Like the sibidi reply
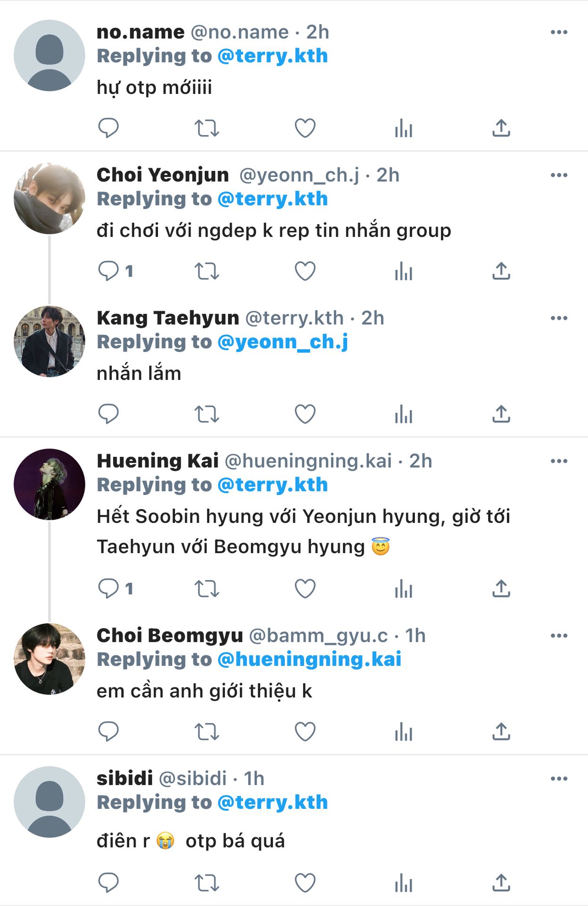 point(305,882)
